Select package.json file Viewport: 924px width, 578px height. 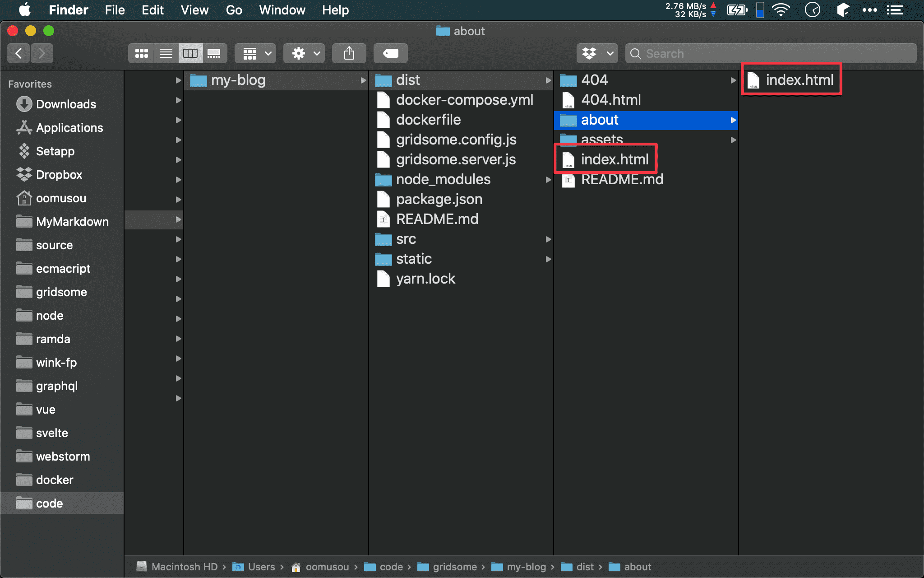tap(461, 200)
